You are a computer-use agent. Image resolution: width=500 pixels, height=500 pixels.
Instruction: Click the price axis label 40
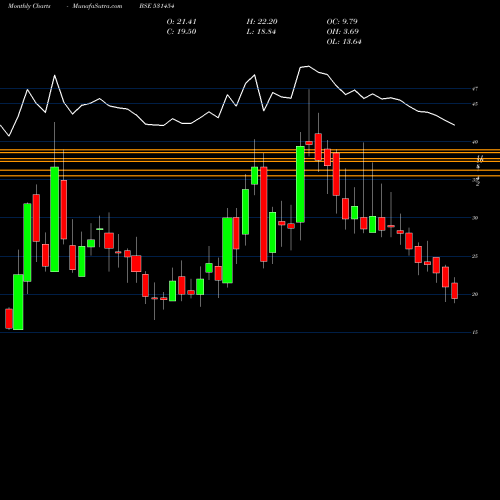[x=475, y=142]
